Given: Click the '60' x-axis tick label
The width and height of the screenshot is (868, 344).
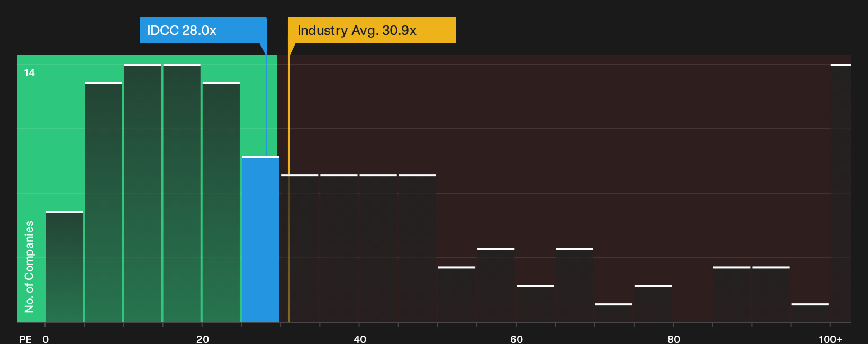Looking at the screenshot, I should coord(517,339).
